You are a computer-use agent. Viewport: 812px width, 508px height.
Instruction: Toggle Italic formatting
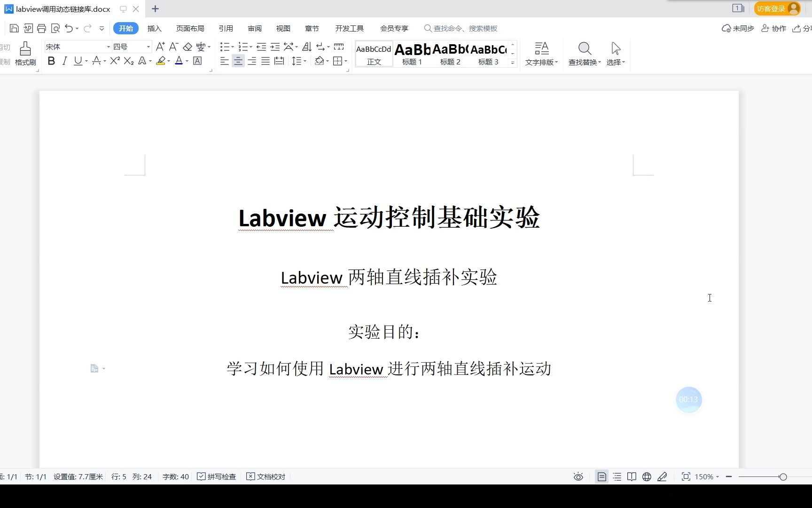(65, 61)
